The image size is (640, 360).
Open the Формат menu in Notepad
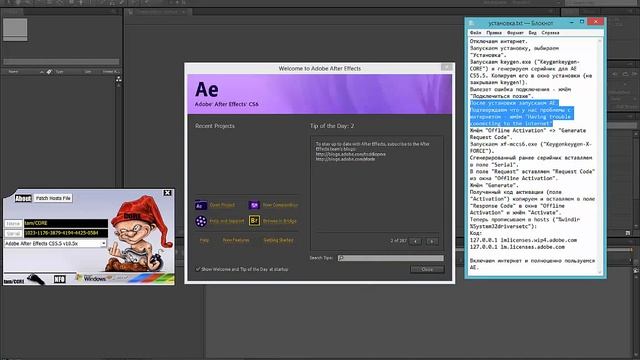515,33
